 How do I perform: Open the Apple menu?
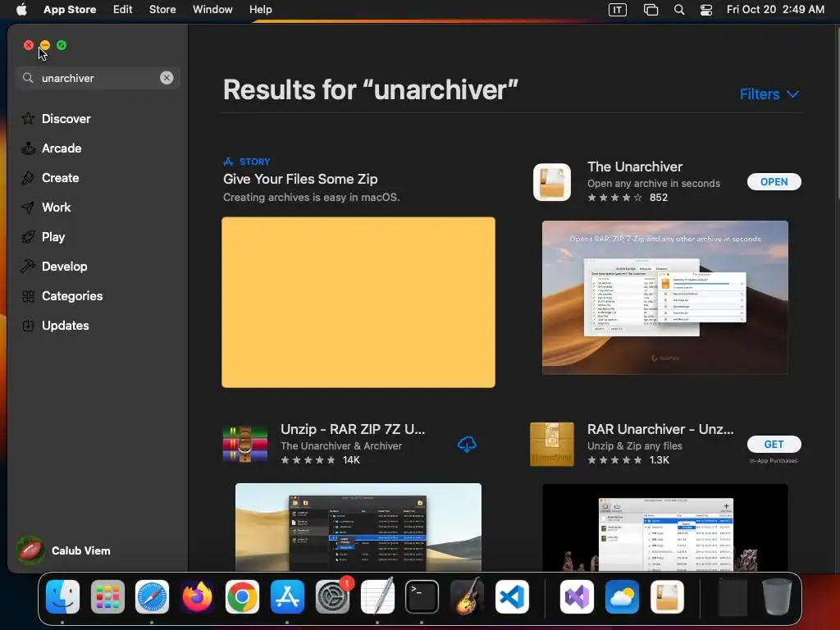(21, 9)
